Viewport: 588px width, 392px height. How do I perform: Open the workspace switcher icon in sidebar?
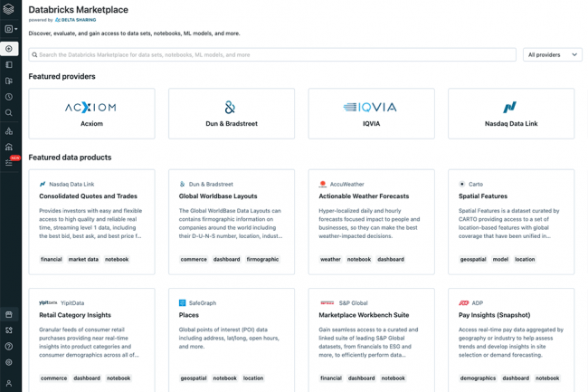pos(11,29)
